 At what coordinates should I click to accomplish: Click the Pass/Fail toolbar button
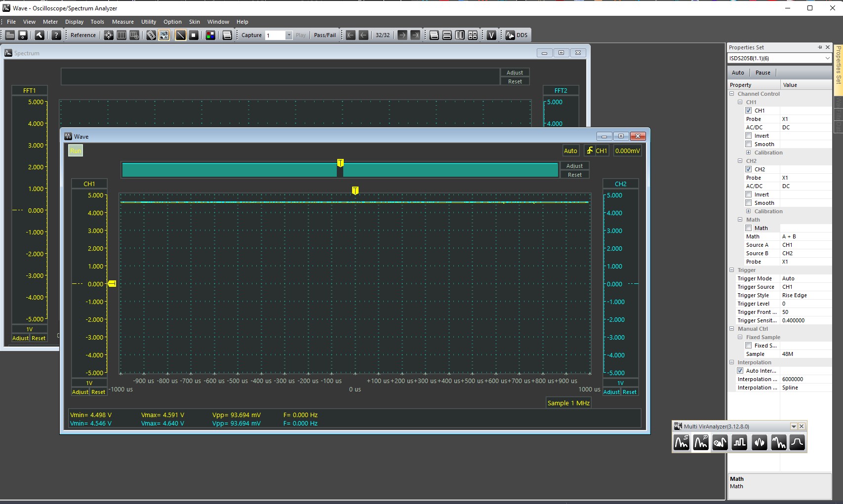325,35
